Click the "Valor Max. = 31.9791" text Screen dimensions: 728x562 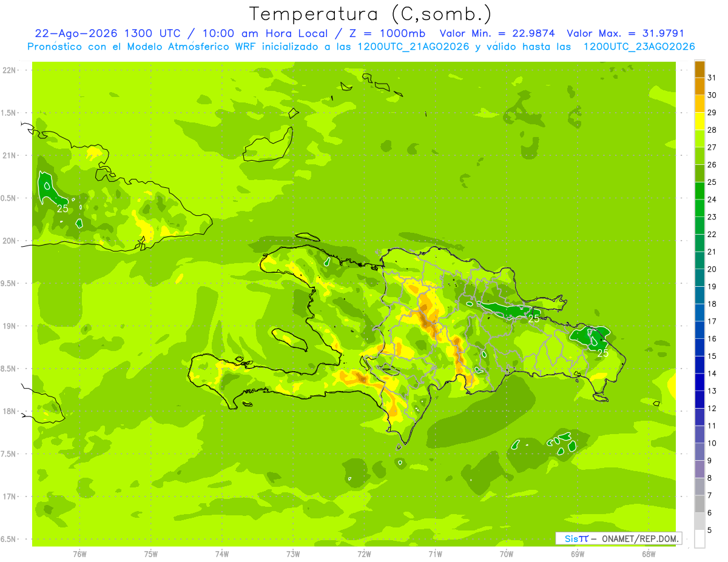tap(626, 33)
